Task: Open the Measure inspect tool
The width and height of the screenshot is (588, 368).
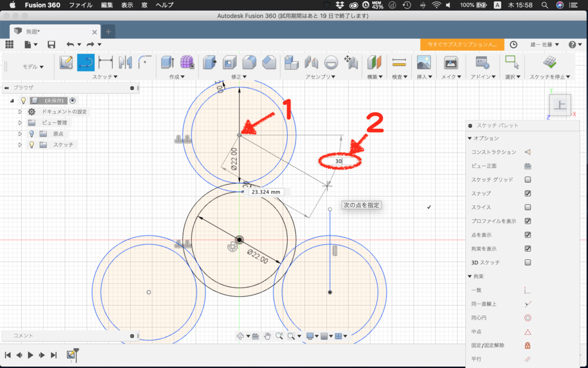Action: pyautogui.click(x=399, y=62)
